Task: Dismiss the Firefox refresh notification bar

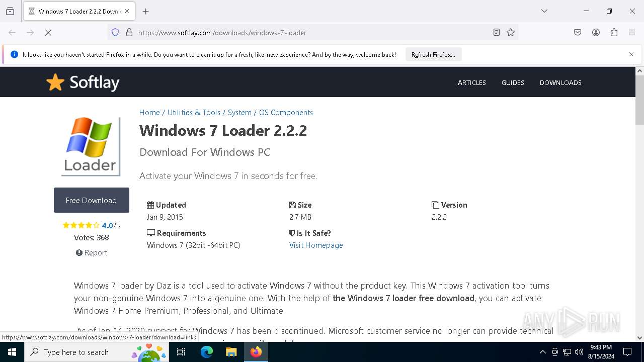Action: [x=631, y=54]
